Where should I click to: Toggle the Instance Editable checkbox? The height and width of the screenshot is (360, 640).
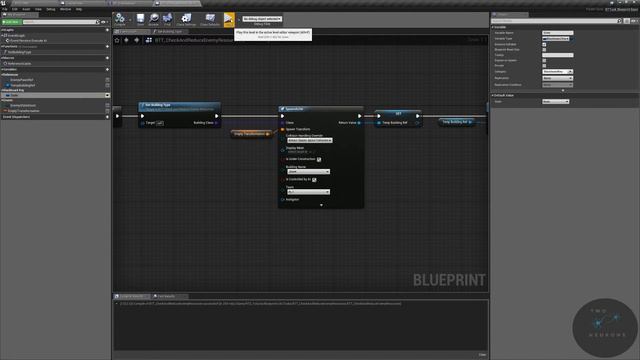tap(544, 44)
